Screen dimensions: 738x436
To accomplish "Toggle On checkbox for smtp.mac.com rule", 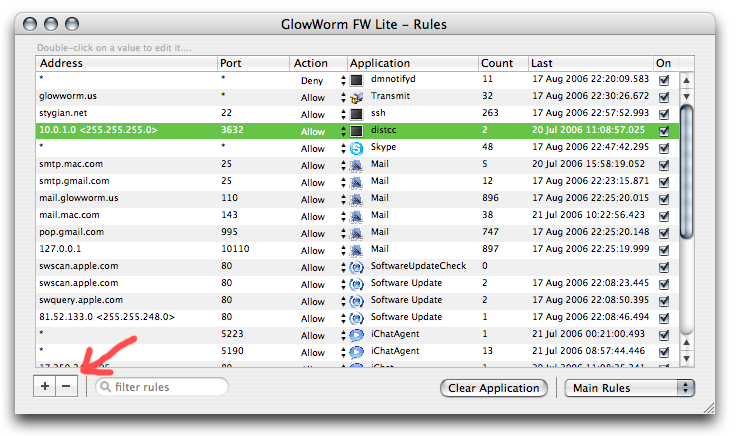I will point(664,165).
